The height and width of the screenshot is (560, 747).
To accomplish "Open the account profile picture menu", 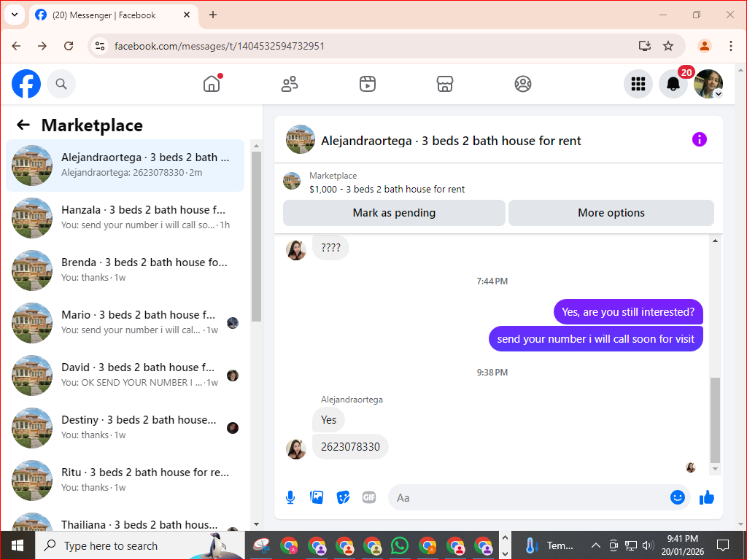I will [x=708, y=84].
